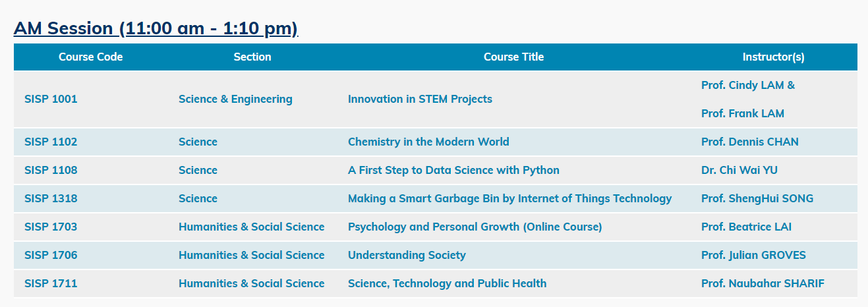Click the AM Session heading link
This screenshot has width=868, height=307.
tap(156, 28)
